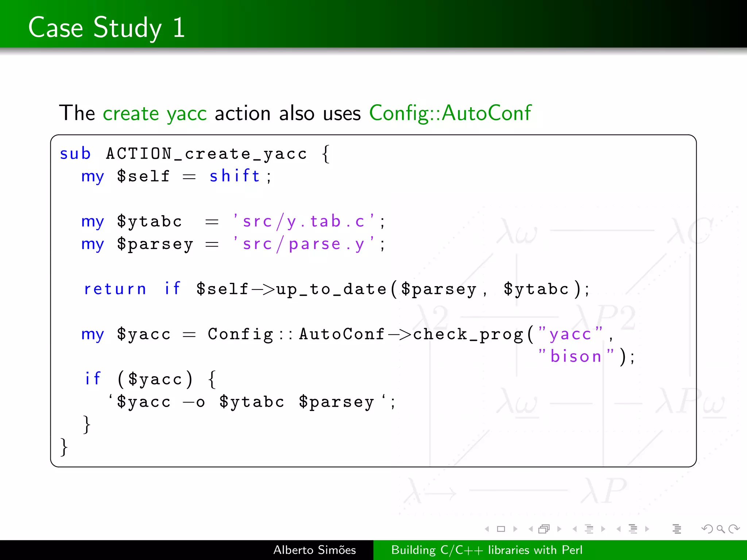Click the go-back curved arrow icon
Screen dimensions: 747x560
pyautogui.click(x=707, y=529)
